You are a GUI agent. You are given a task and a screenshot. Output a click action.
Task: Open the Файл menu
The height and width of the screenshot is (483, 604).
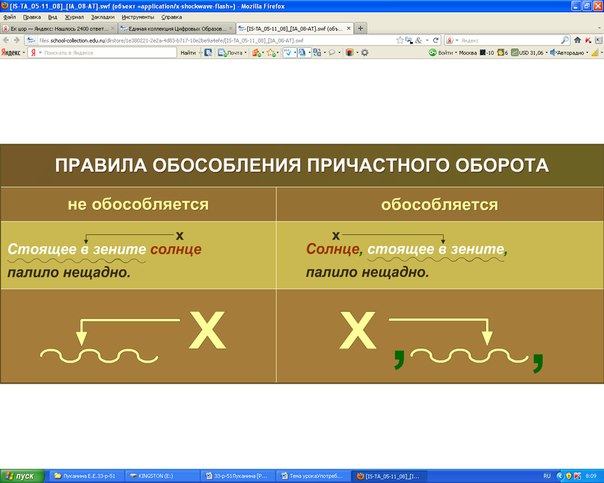point(10,17)
